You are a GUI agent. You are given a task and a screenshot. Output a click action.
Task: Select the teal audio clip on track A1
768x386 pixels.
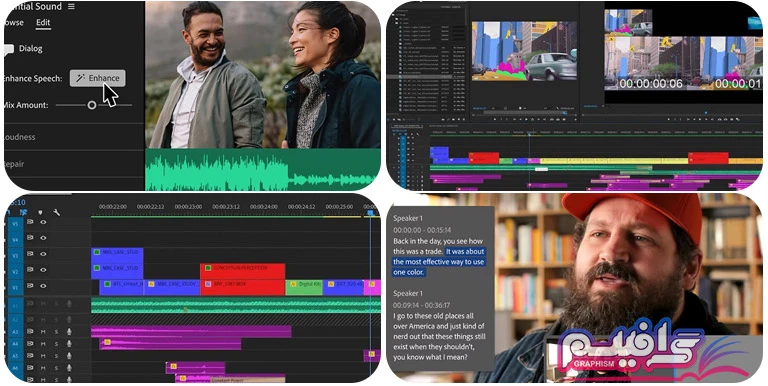pyautogui.click(x=236, y=305)
